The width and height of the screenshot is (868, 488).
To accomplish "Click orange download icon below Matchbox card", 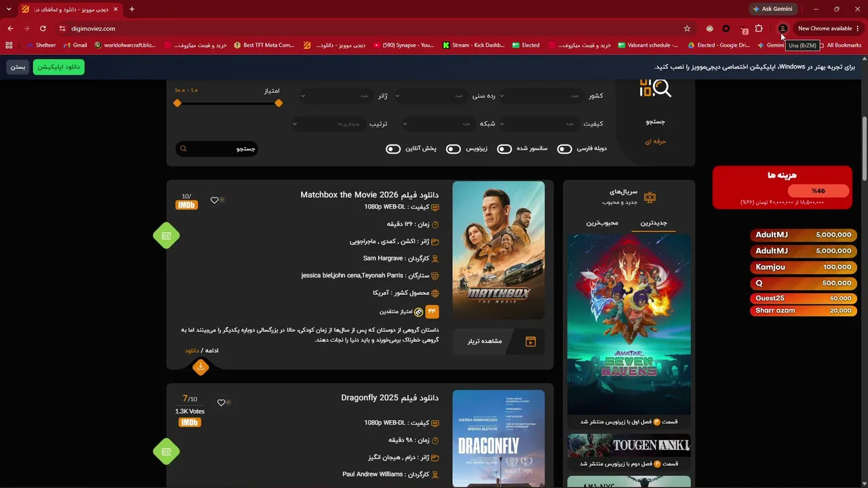I will pos(200,367).
